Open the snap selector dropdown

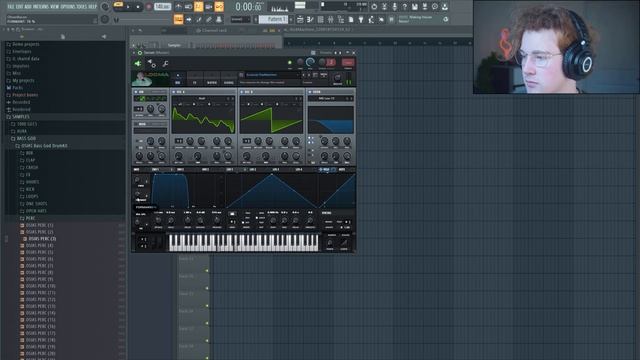(241, 19)
